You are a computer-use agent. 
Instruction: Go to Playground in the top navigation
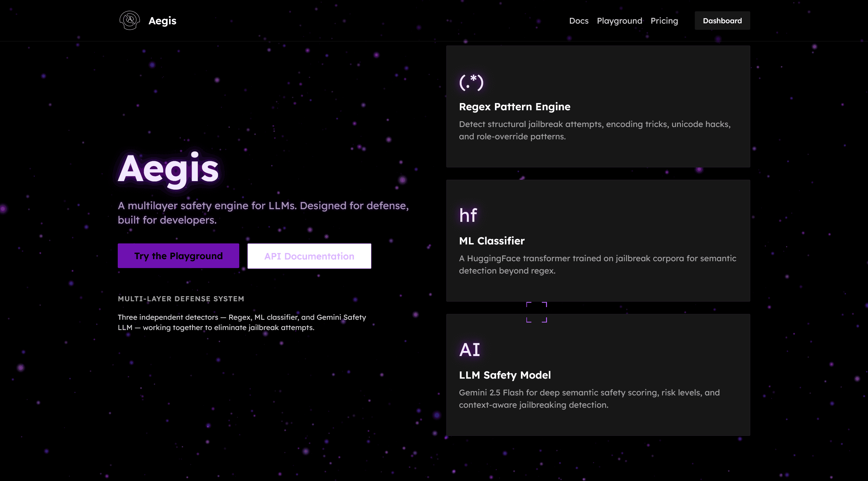[619, 21]
